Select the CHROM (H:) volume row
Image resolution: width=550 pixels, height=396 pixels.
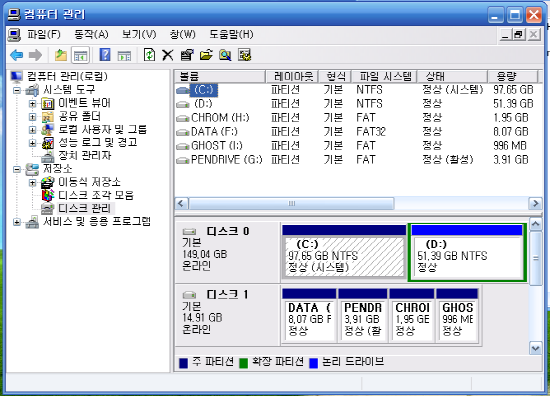pyautogui.click(x=358, y=118)
